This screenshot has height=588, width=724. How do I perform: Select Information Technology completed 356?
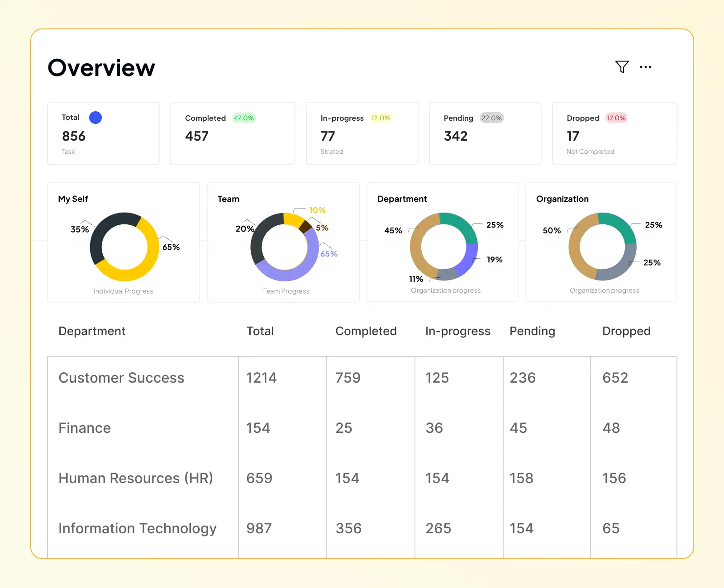(x=348, y=528)
